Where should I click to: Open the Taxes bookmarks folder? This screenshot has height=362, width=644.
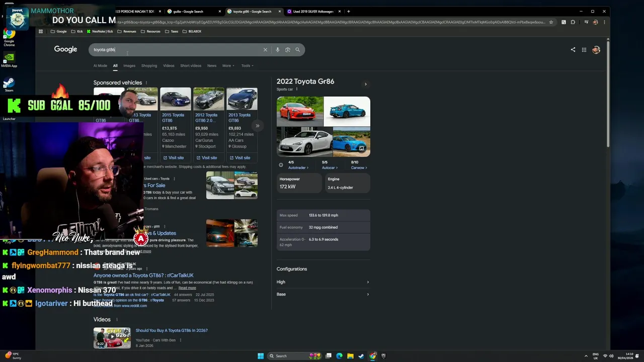(x=172, y=31)
